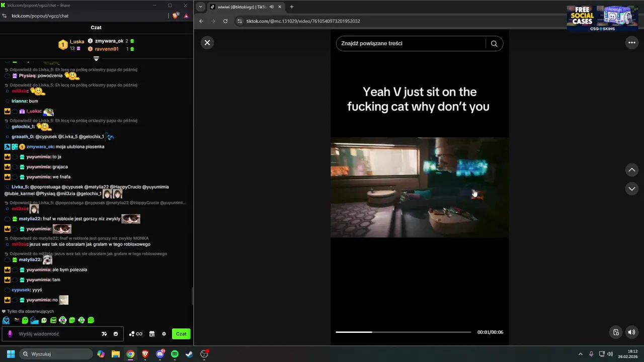644x362 pixels.
Task: Open File Explorer from taskbar
Action: coord(116,354)
